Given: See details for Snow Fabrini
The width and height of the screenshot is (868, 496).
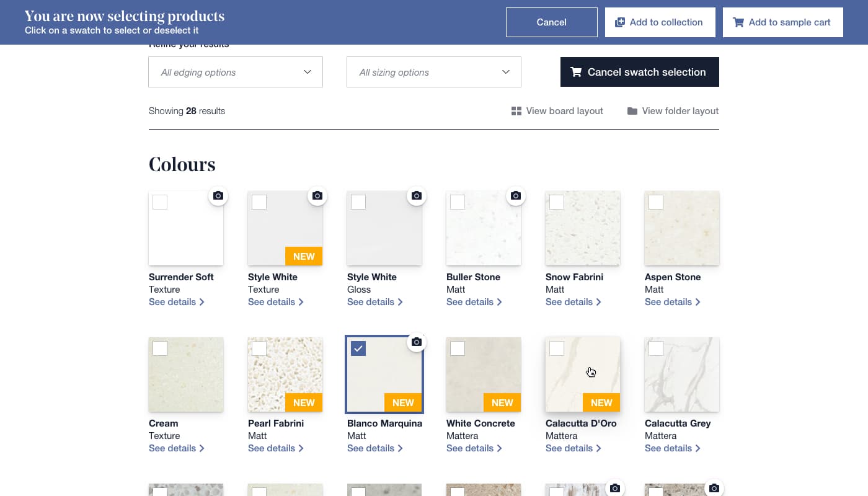Looking at the screenshot, I should click(x=573, y=302).
